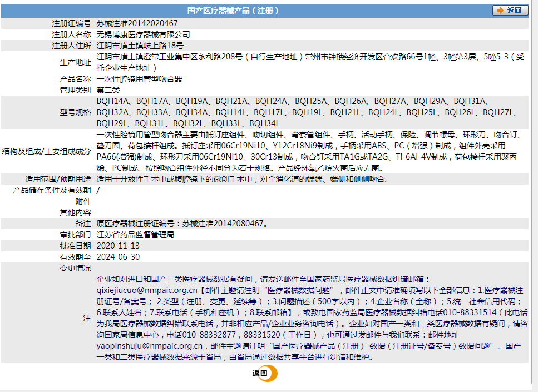Image resolution: width=538 pixels, height=392 pixels.
Task: Click the 结构及组成/主要组成成分 label
Action: point(46,151)
